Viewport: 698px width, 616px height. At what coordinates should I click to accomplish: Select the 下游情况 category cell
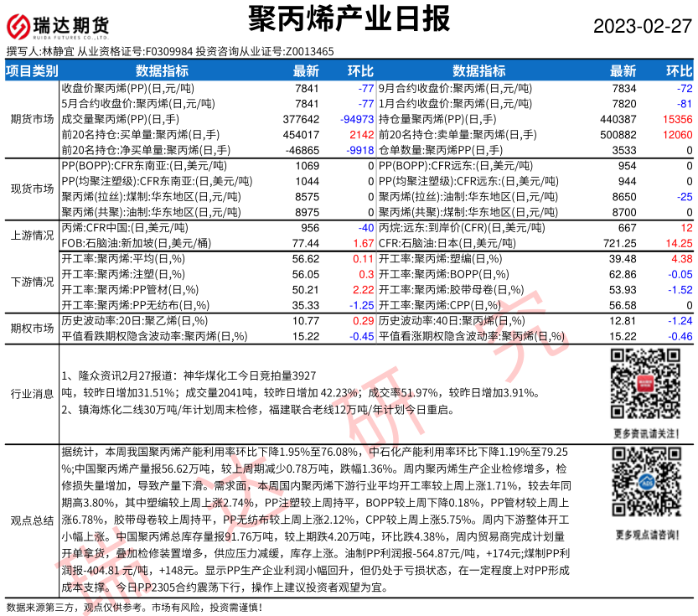[32, 282]
